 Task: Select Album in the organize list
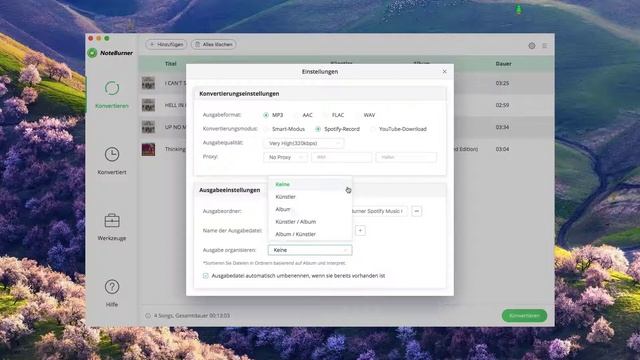[x=310, y=209]
